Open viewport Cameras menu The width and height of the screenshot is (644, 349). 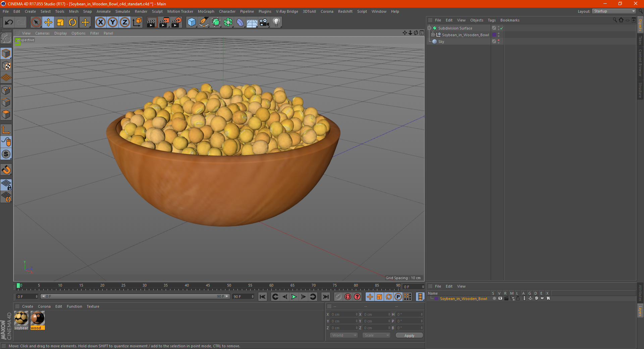(x=42, y=33)
